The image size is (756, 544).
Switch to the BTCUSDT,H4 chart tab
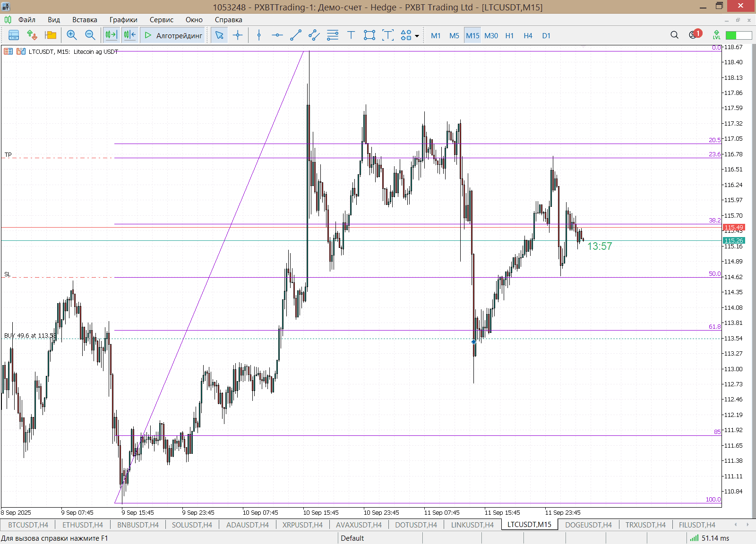(28, 525)
